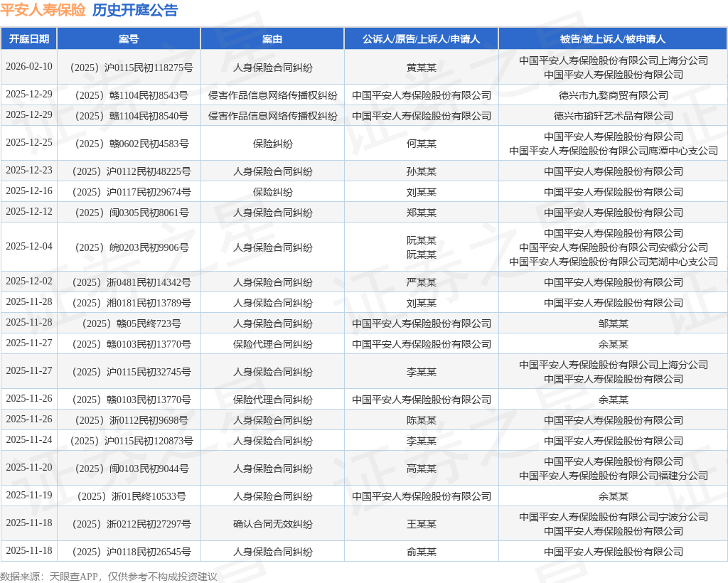Select case number 赣05民终723号
This screenshot has height=583, width=728.
[x=132, y=323]
